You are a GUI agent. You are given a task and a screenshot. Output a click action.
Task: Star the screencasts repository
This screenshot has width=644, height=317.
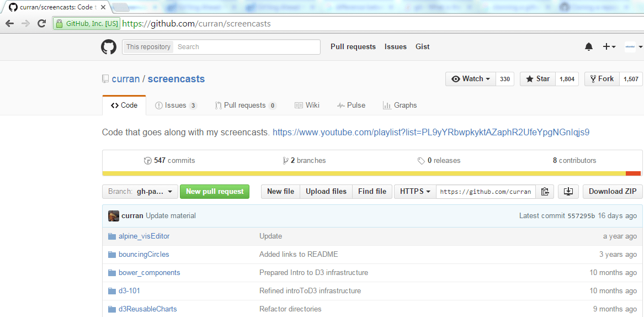click(x=537, y=79)
